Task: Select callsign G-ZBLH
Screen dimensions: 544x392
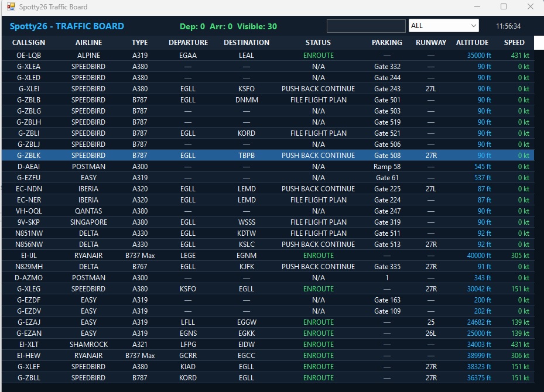Action: pyautogui.click(x=29, y=122)
